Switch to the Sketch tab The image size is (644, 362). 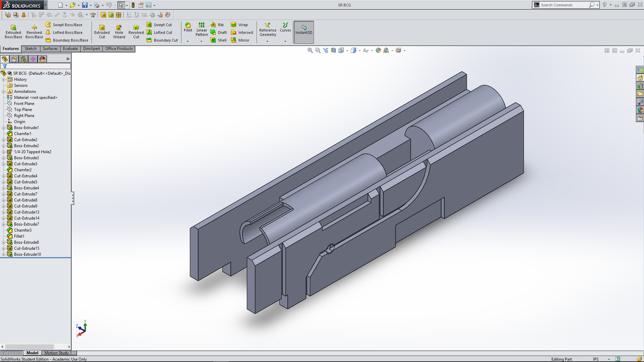coord(31,49)
